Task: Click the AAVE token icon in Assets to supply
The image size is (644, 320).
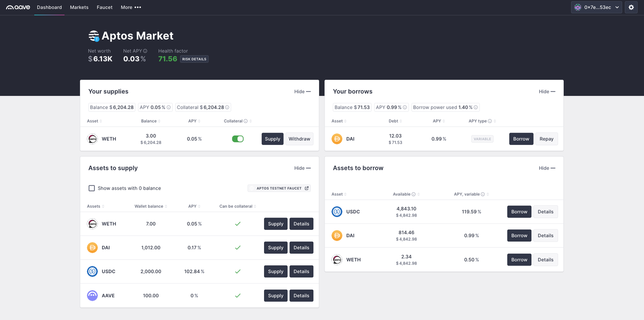Action: coord(92,296)
